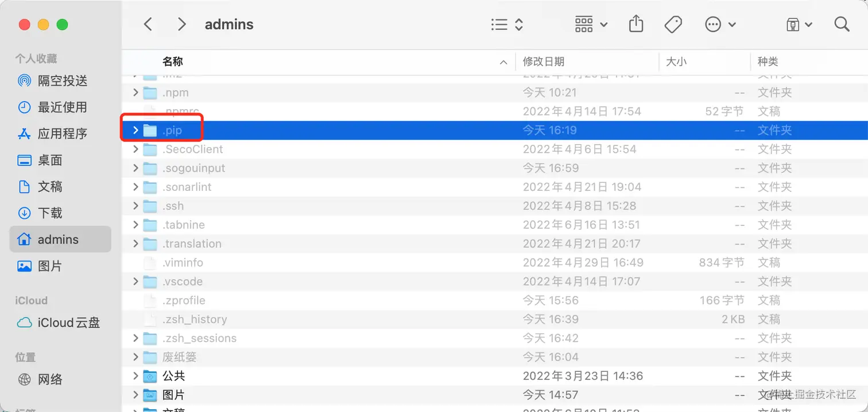
Task: Open the toolbar dropdown left of search
Action: (x=799, y=24)
